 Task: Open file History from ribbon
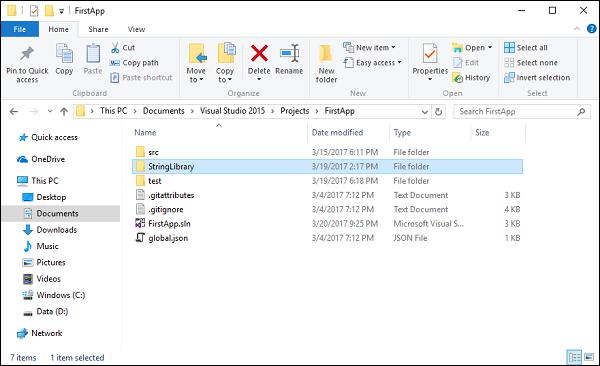(x=471, y=78)
